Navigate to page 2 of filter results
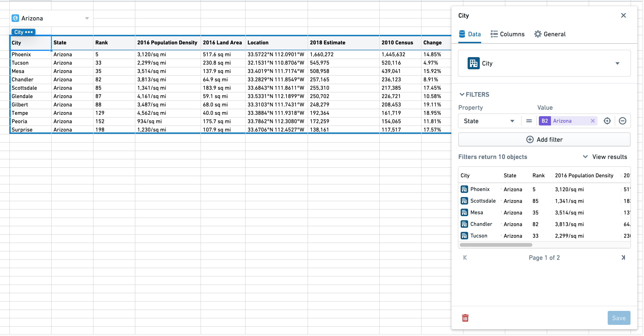Image resolution: width=644 pixels, height=336 pixels. [x=623, y=257]
